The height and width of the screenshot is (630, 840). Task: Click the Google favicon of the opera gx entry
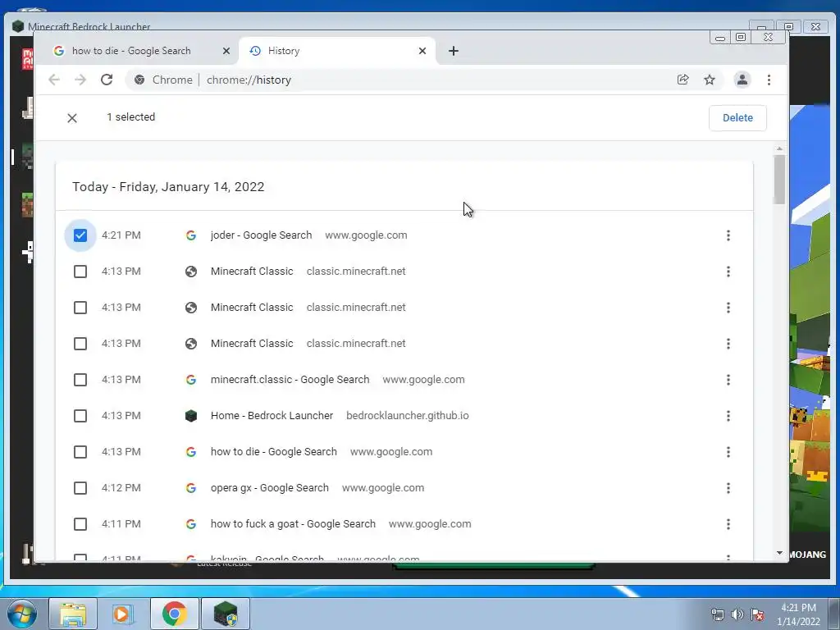190,488
